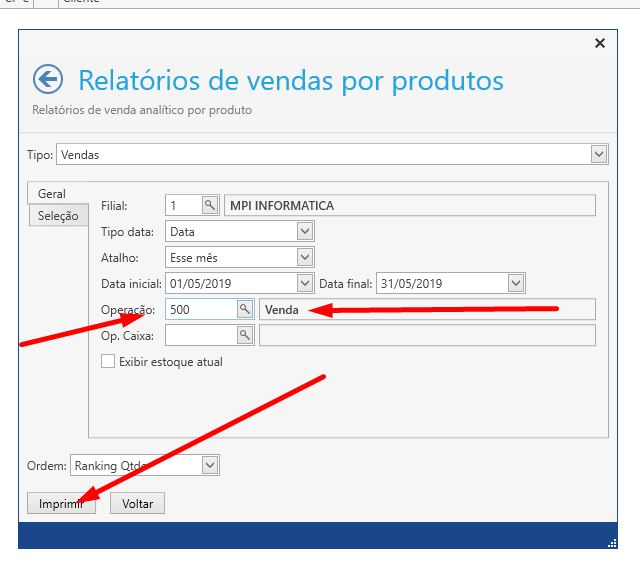640x586 pixels.
Task: Enable the Exibir estoque atual checkbox
Action: tap(109, 362)
